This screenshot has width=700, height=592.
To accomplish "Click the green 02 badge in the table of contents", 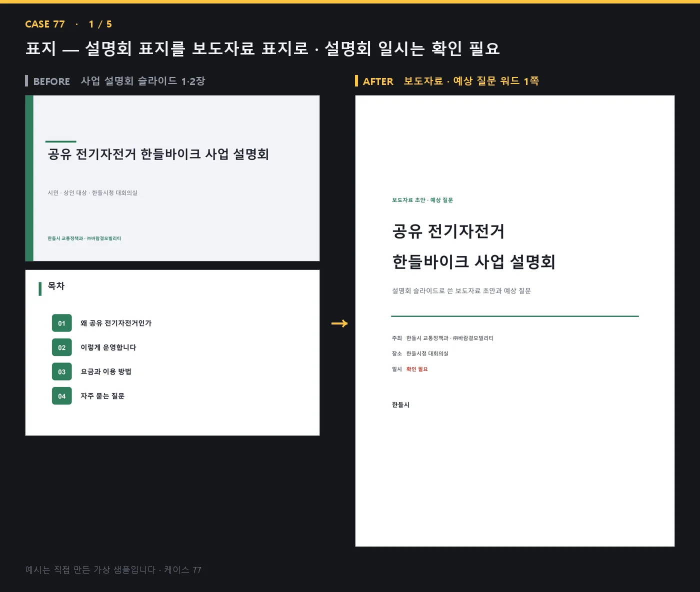I will click(x=61, y=347).
